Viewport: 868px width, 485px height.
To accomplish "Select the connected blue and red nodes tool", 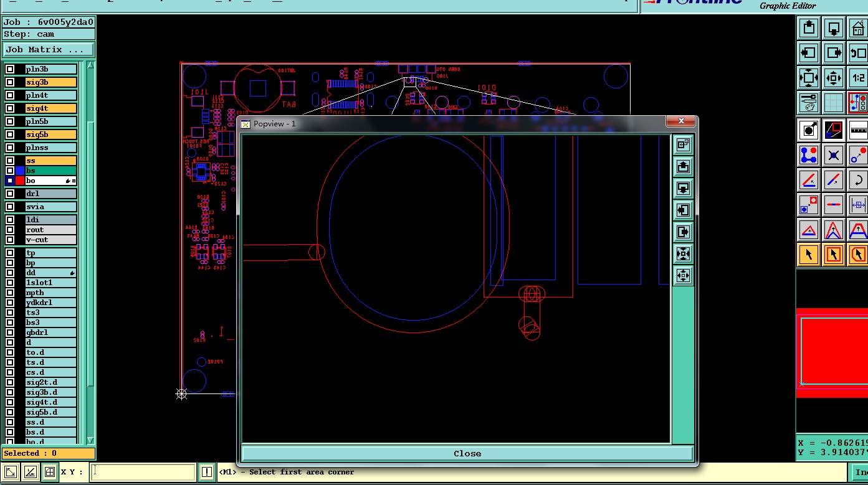I will 809,155.
